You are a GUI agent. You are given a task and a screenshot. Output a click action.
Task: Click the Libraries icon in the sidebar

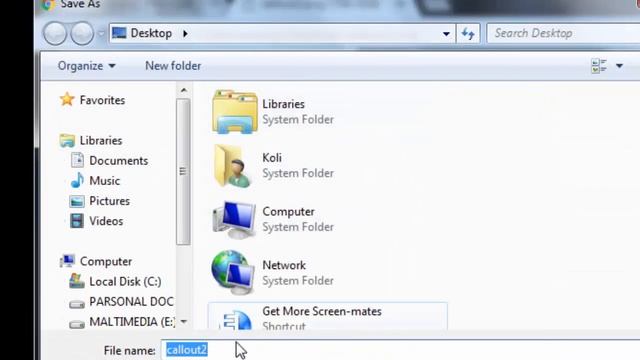pyautogui.click(x=67, y=140)
